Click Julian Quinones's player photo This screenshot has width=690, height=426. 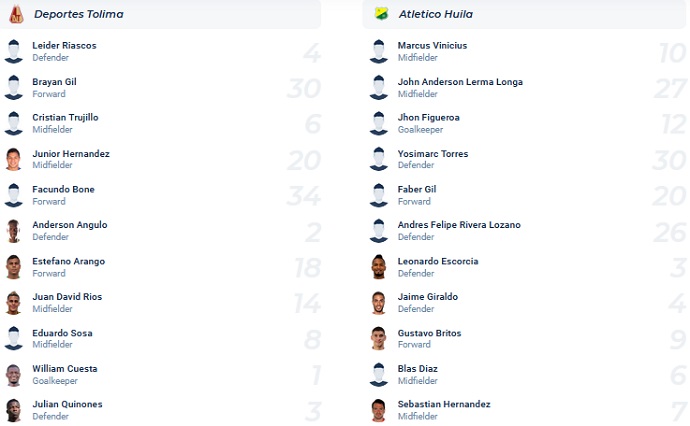click(x=14, y=410)
